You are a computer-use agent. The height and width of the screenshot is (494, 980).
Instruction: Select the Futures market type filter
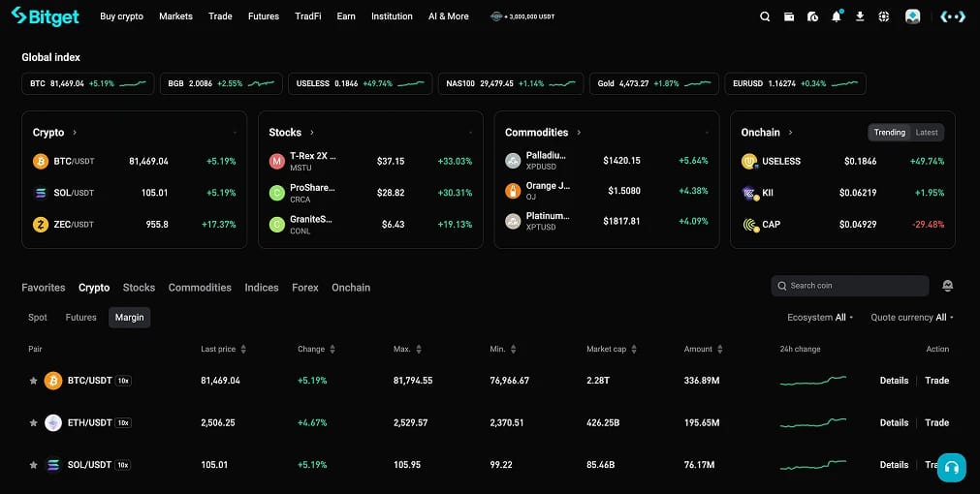pyautogui.click(x=81, y=318)
